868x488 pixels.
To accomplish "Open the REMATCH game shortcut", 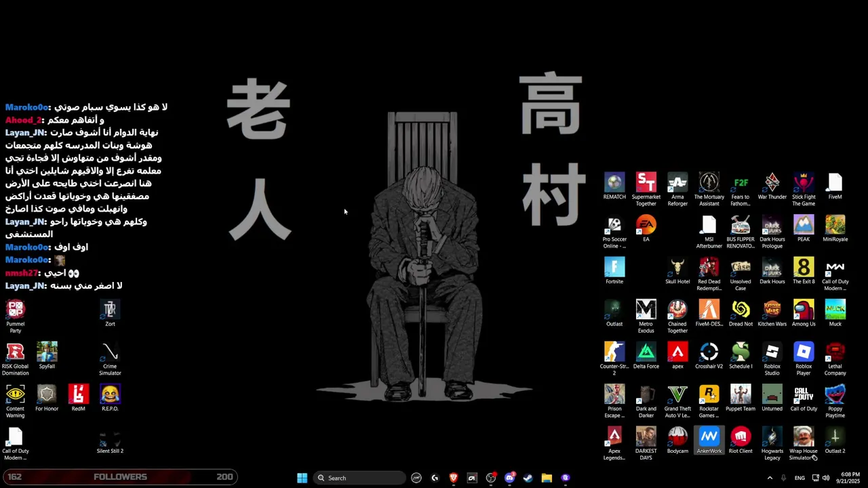I will click(x=614, y=186).
